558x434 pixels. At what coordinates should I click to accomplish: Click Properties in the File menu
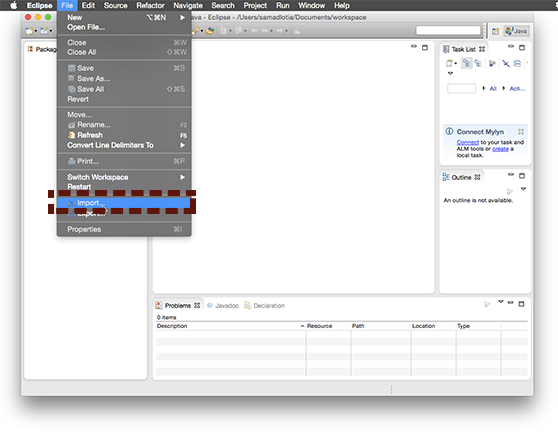point(123,229)
